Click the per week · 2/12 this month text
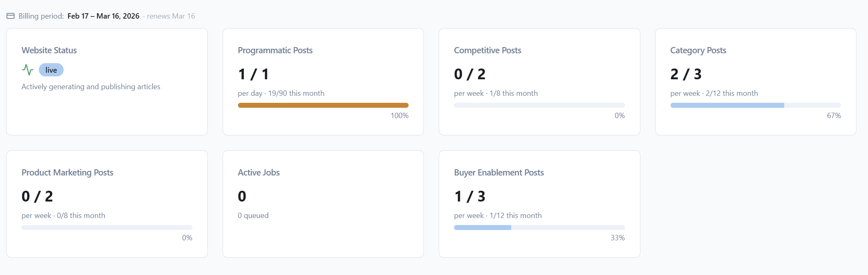This screenshot has width=868, height=275. [714, 93]
